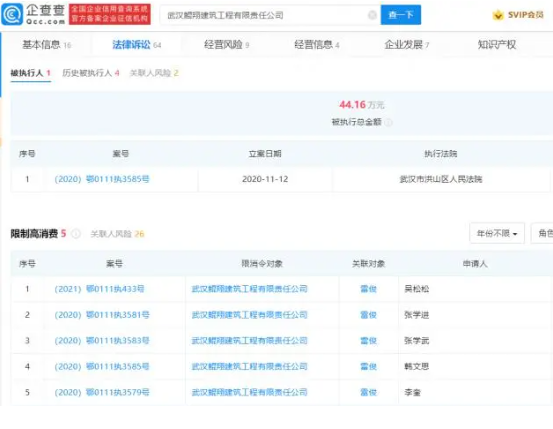
Task: Click the Qcc.com logo icon
Action: 12,14
